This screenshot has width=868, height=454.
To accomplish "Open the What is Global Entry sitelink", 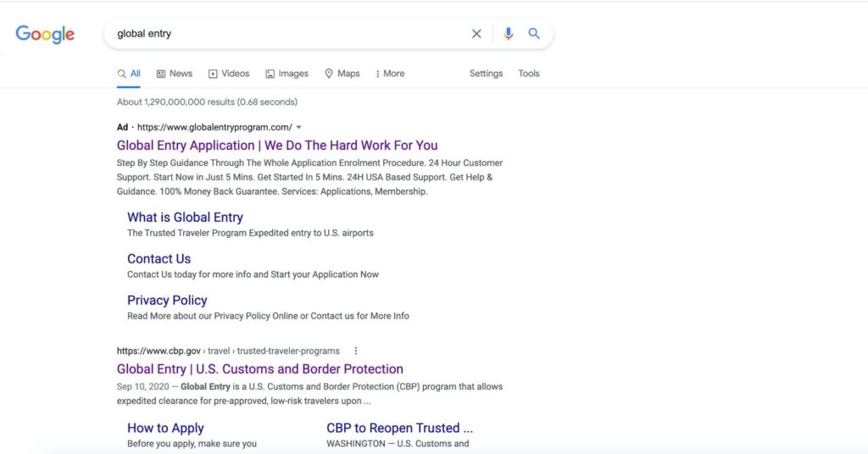I will pos(185,218).
